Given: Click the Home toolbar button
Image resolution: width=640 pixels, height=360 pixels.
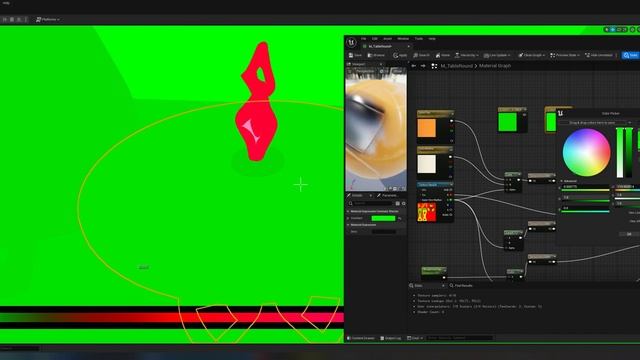Looking at the screenshot, I should click(x=442, y=55).
